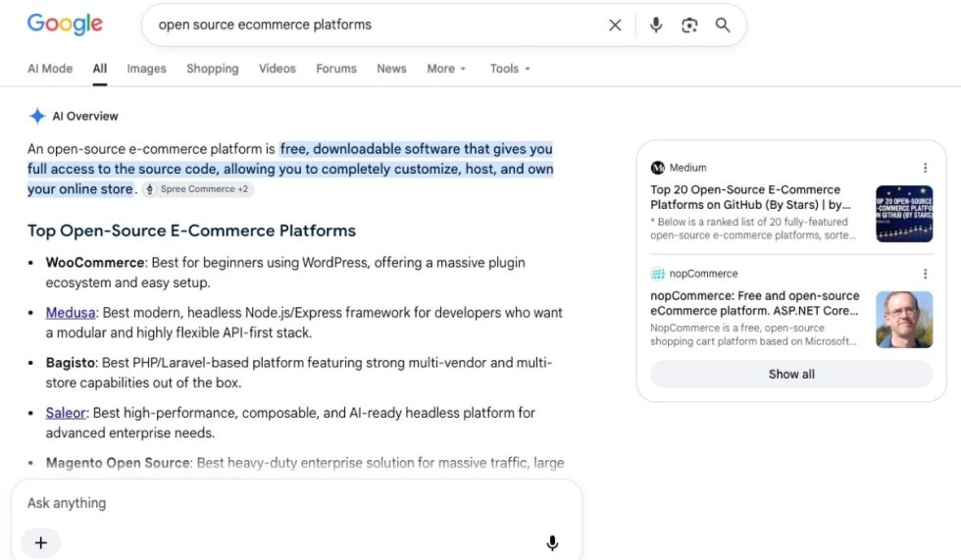961x560 pixels.
Task: Click the Top Open-Source E-Commerce Platforms heading
Action: 192,231
